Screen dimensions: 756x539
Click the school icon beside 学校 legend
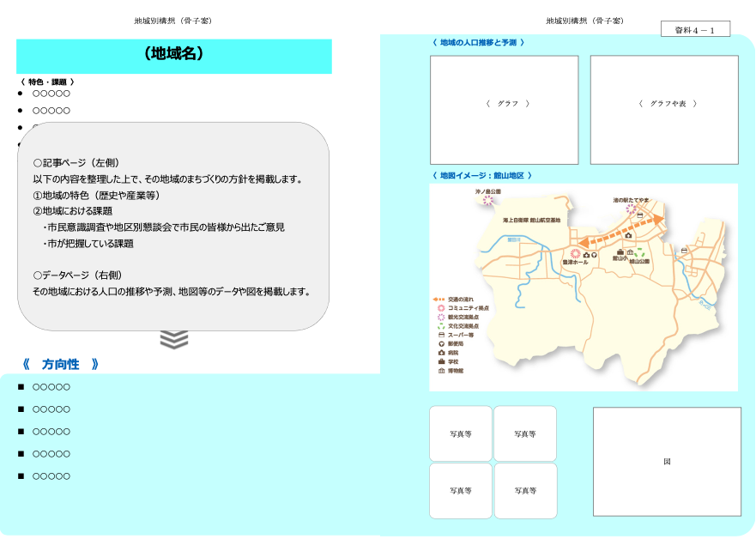point(441,361)
